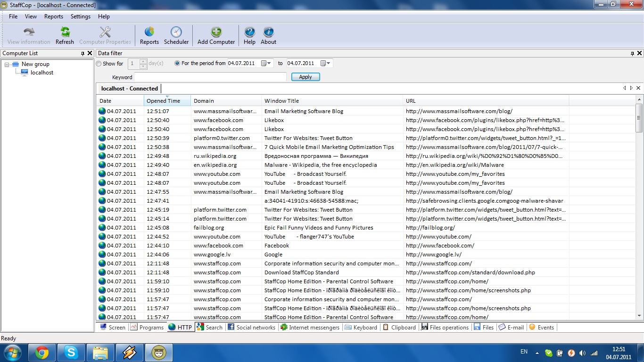Open the Clipboard tab
This screenshot has height=362, width=644.
pos(399,327)
